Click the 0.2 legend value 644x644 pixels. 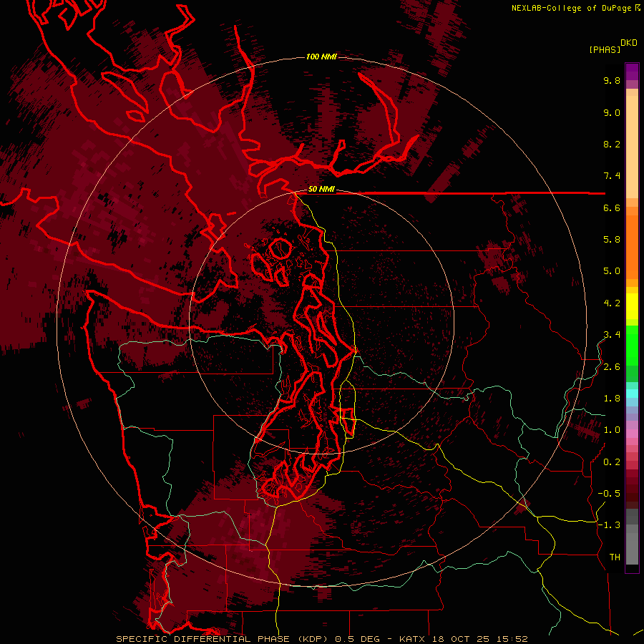click(612, 462)
